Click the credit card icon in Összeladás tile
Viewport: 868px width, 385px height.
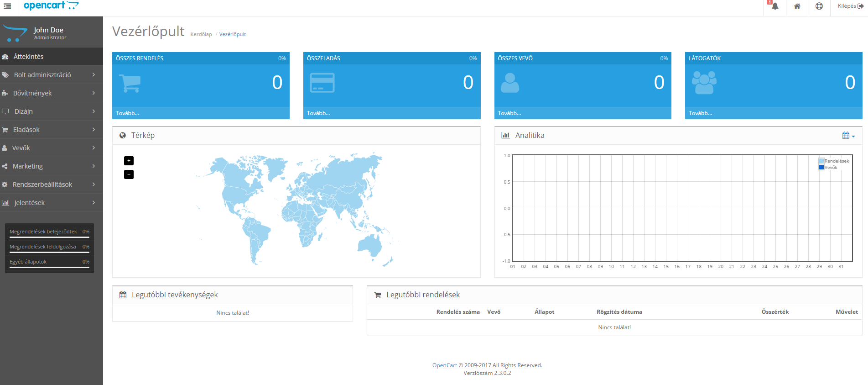click(x=322, y=83)
